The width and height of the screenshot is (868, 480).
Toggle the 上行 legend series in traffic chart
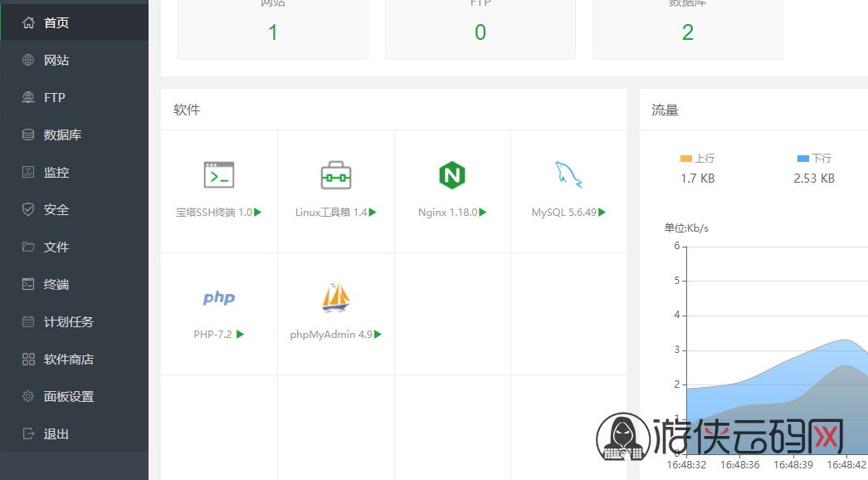point(698,159)
